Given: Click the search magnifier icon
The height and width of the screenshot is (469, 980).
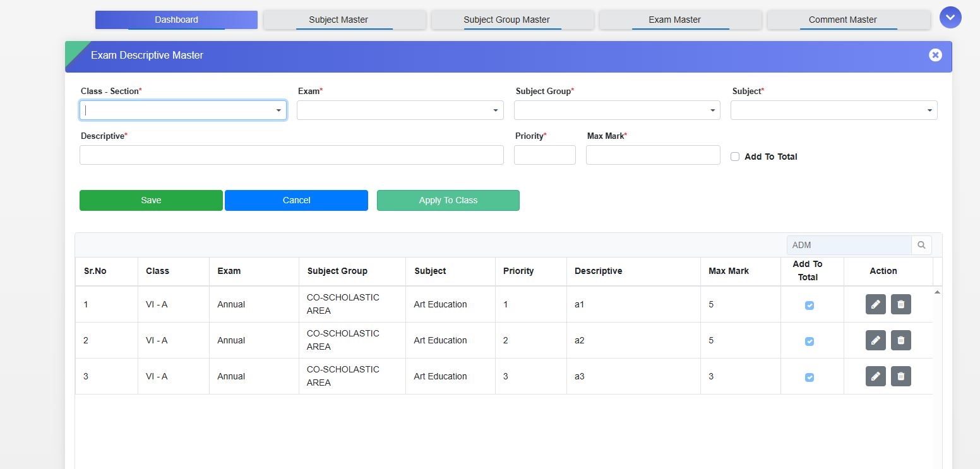Looking at the screenshot, I should pyautogui.click(x=921, y=245).
